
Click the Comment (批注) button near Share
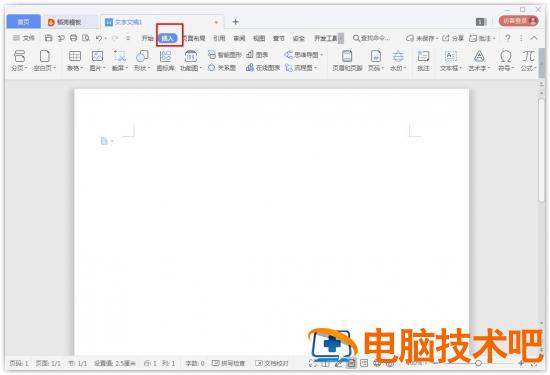[482, 38]
